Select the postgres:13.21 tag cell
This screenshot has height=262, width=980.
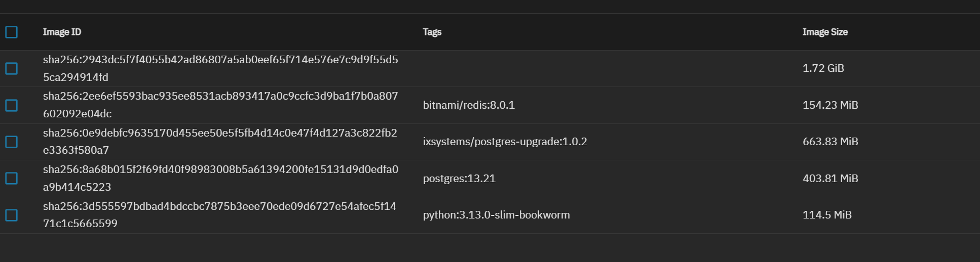tap(459, 179)
